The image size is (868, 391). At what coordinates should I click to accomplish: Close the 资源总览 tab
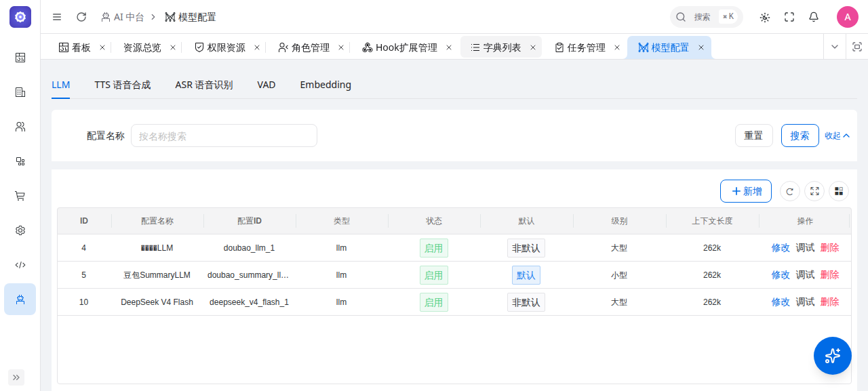click(x=173, y=47)
